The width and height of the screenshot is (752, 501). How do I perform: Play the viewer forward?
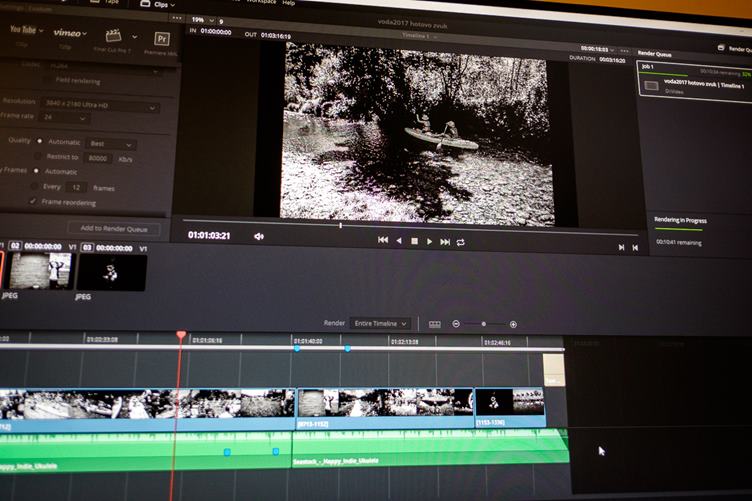click(429, 242)
